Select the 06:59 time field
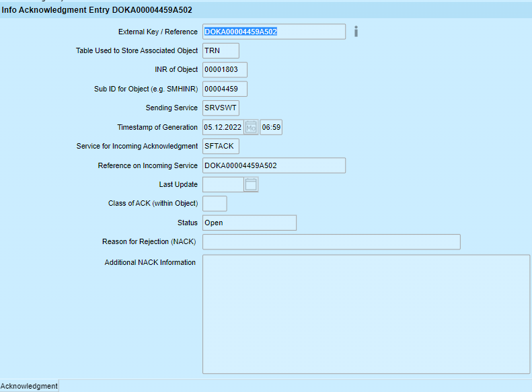Screen dimensions: 532x392 click(271, 127)
